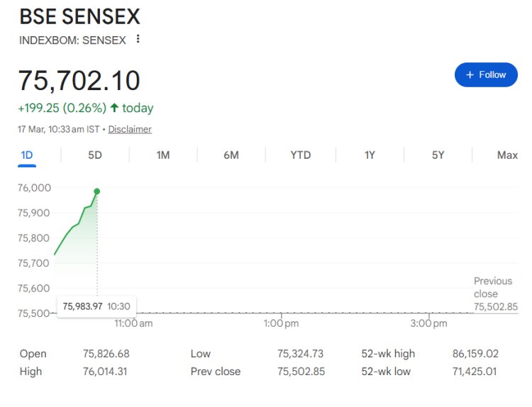532x407 pixels.
Task: Select the Max chart range
Action: [506, 155]
